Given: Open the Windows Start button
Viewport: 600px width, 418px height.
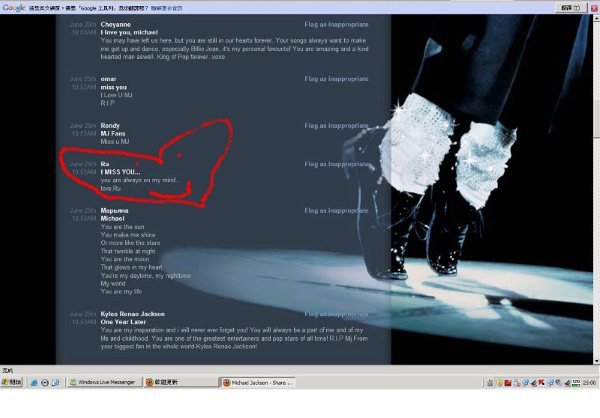Looking at the screenshot, I should tap(12, 382).
